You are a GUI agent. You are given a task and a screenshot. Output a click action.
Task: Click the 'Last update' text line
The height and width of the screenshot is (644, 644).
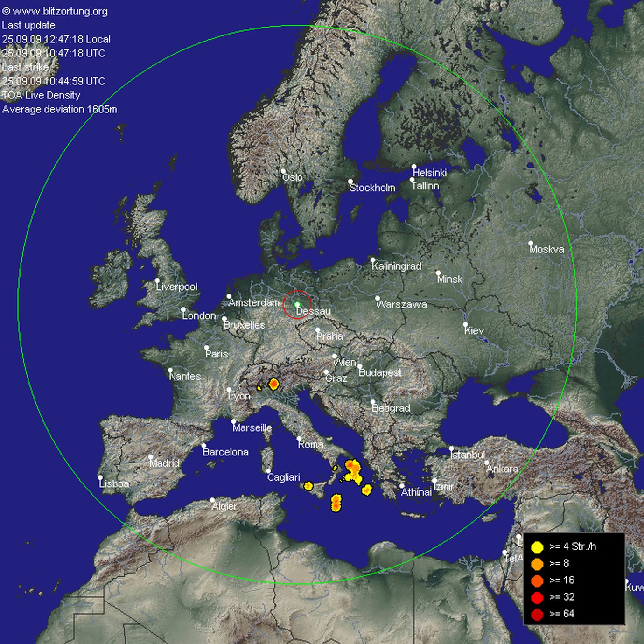[28, 25]
